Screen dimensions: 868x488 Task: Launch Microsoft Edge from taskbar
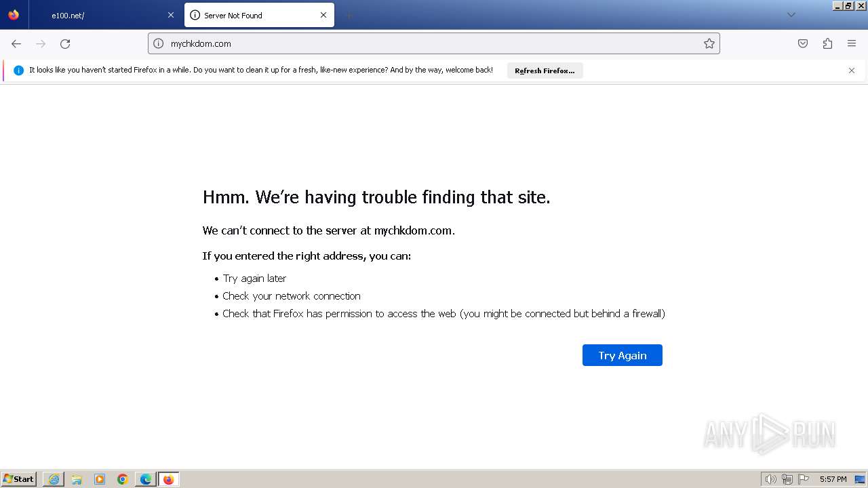coord(146,479)
